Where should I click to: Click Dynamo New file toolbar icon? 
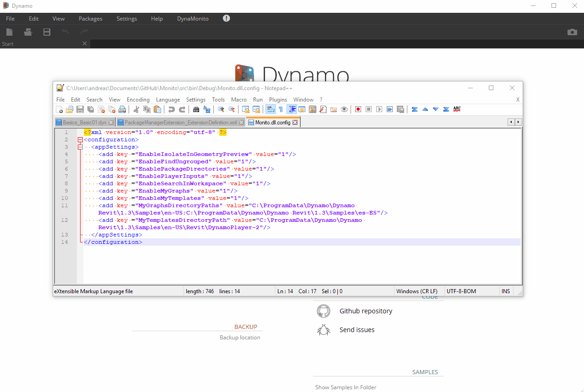tap(10, 32)
